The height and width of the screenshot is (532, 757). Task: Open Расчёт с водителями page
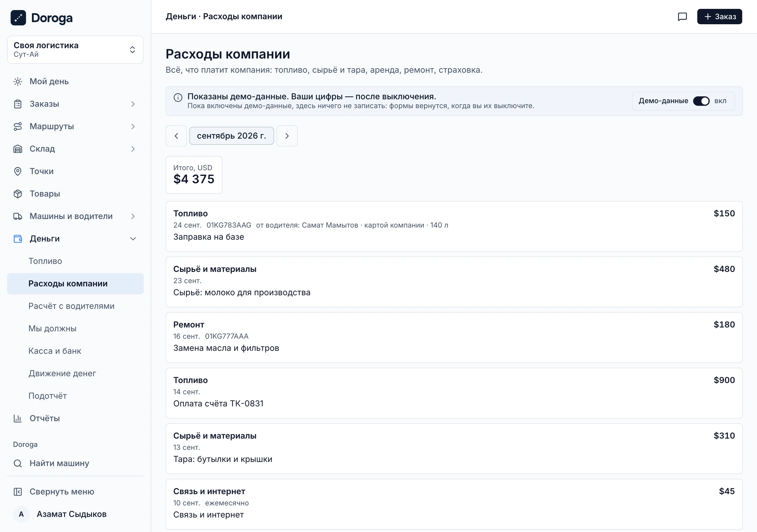point(75,306)
